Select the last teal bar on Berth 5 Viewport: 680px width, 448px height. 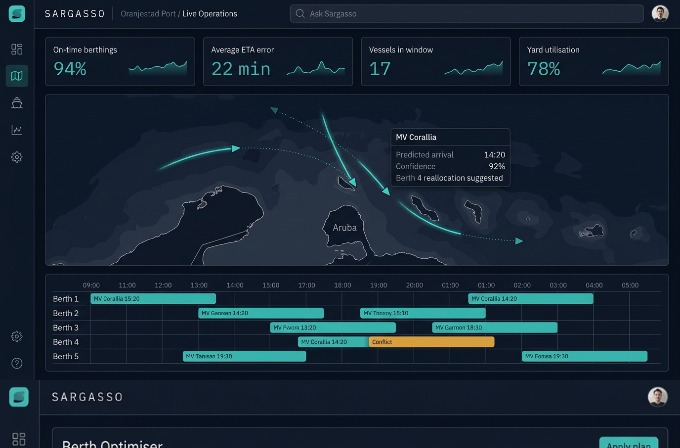(x=585, y=356)
